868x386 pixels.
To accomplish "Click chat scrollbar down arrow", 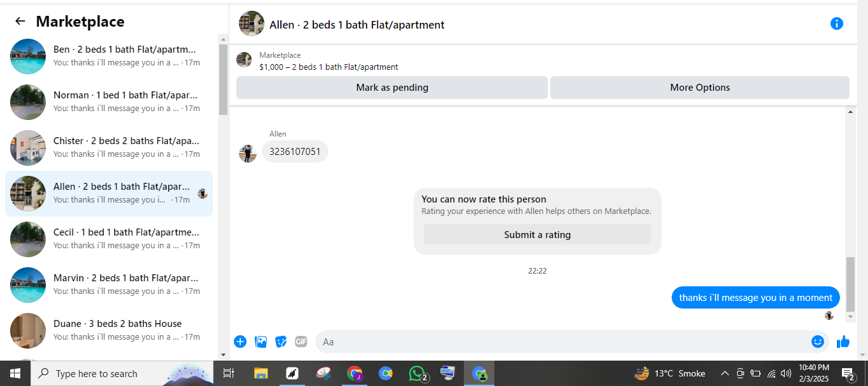I will [851, 316].
